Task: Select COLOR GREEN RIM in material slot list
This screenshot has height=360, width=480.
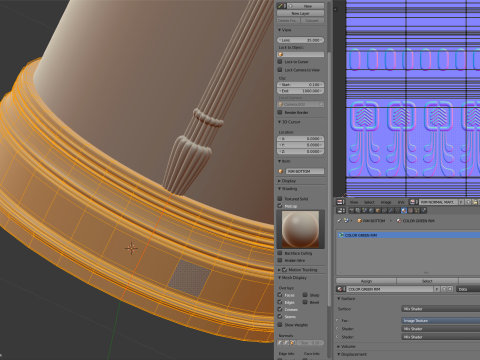Action: click(408, 235)
